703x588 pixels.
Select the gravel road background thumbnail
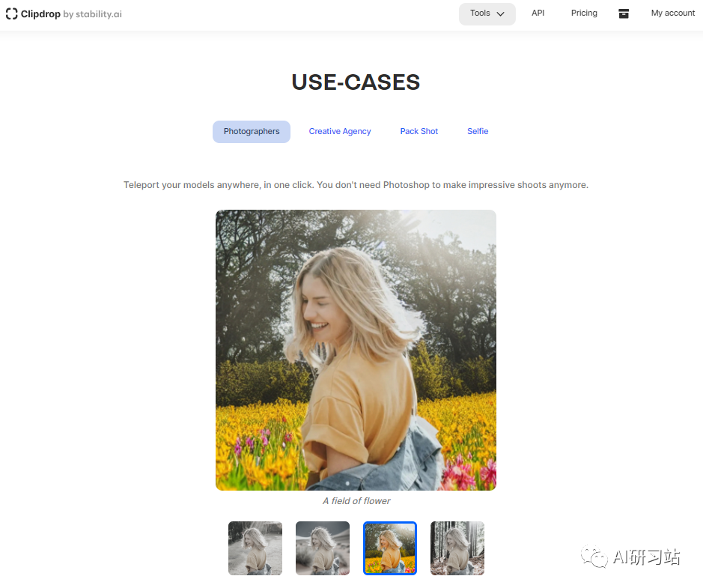(x=255, y=548)
